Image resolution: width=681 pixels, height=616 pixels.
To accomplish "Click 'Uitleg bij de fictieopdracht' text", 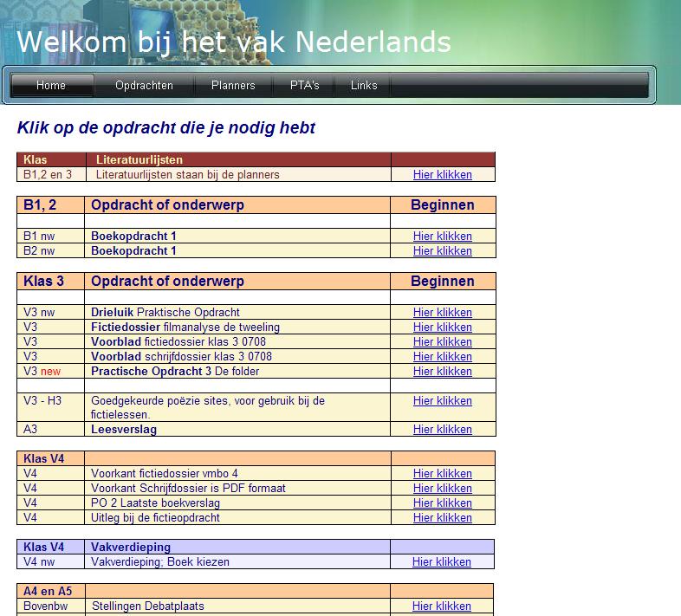I will (155, 518).
